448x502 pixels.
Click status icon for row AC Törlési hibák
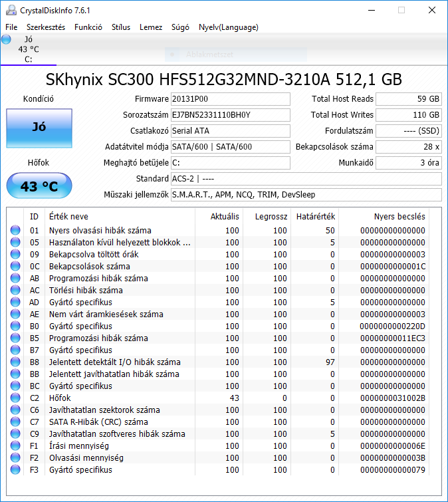(15, 290)
